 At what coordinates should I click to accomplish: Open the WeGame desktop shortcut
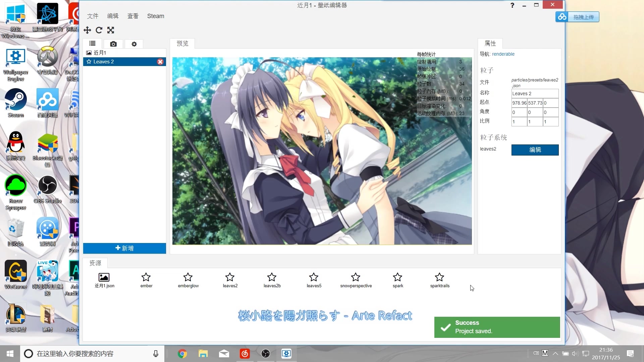16,274
